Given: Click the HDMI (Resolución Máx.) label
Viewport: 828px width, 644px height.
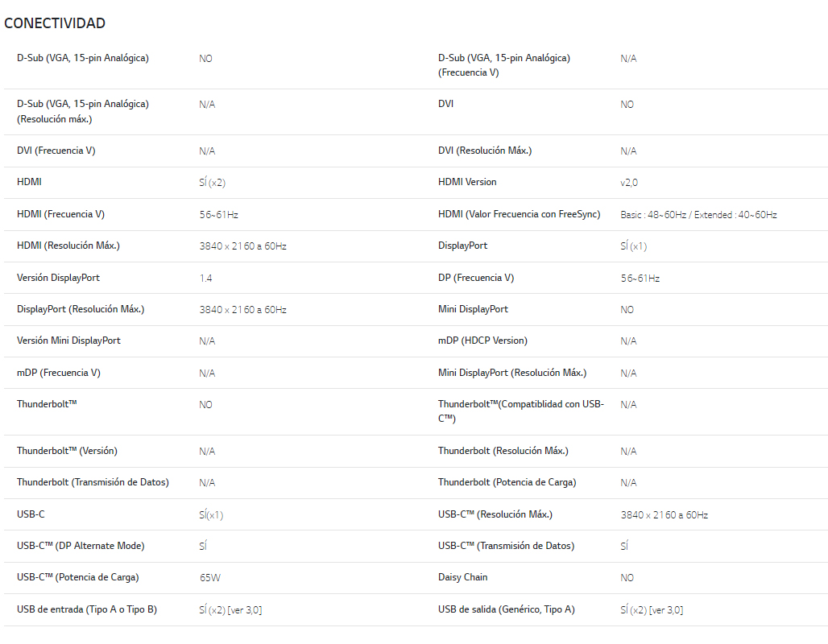Looking at the screenshot, I should pos(68,246).
